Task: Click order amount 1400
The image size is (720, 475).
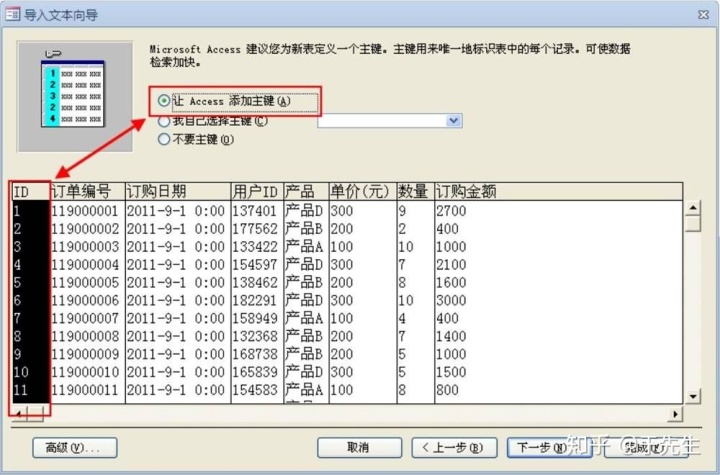Action: click(451, 336)
